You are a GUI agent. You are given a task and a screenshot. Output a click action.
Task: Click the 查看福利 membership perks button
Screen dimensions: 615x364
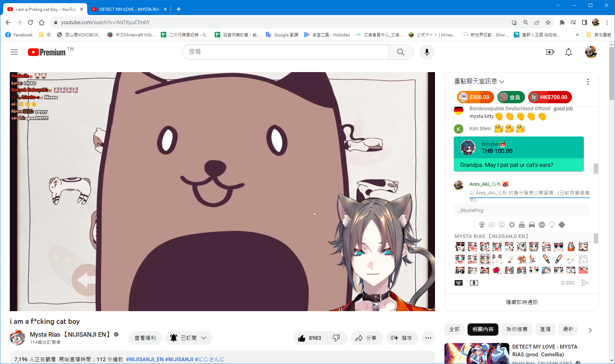tap(145, 338)
